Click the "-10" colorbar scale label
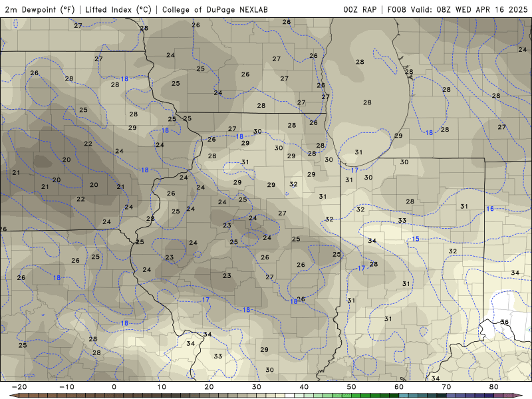This screenshot has width=532, height=399. tap(66, 387)
